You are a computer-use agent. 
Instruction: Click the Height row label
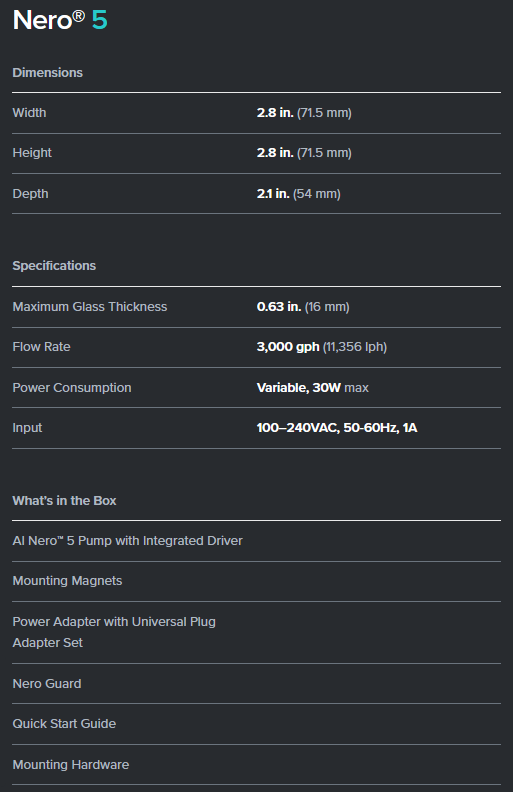coord(32,153)
